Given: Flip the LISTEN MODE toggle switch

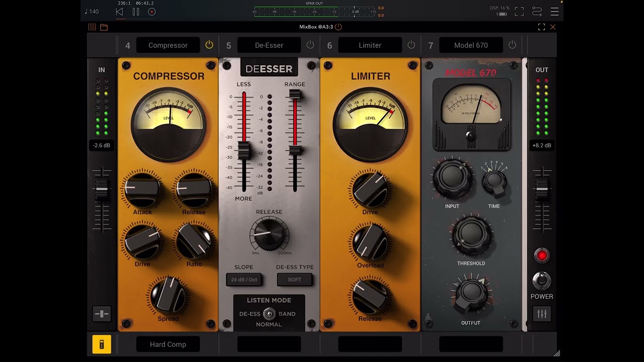Looking at the screenshot, I should [x=269, y=314].
